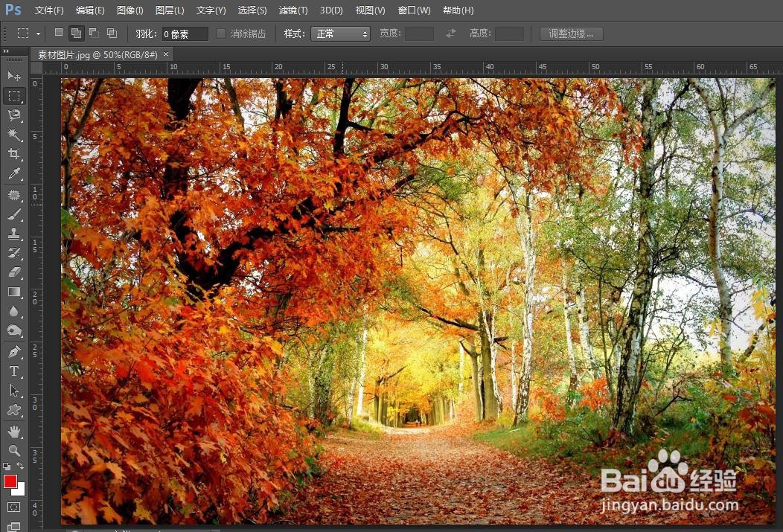Image resolution: width=783 pixels, height=532 pixels.
Task: Choose Subtract from Selection mode
Action: [94, 33]
